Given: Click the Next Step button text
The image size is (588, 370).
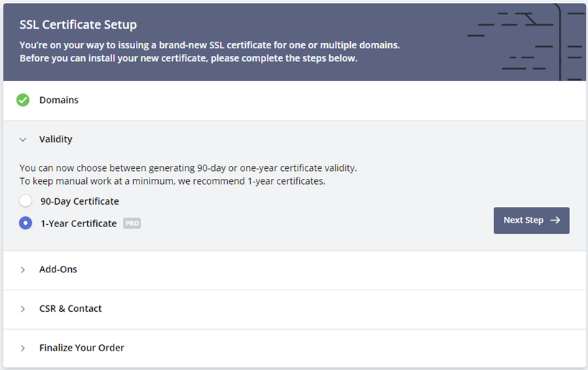Looking at the screenshot, I should [x=523, y=221].
